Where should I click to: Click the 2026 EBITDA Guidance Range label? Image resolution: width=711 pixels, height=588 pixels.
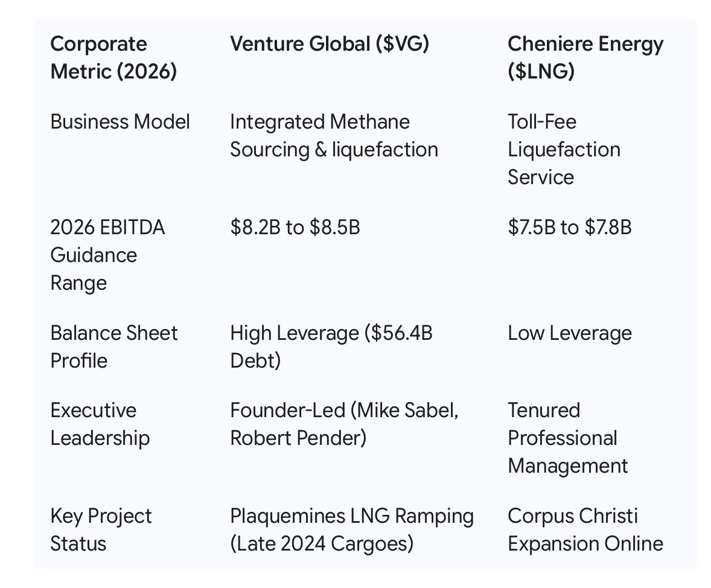[x=107, y=255]
